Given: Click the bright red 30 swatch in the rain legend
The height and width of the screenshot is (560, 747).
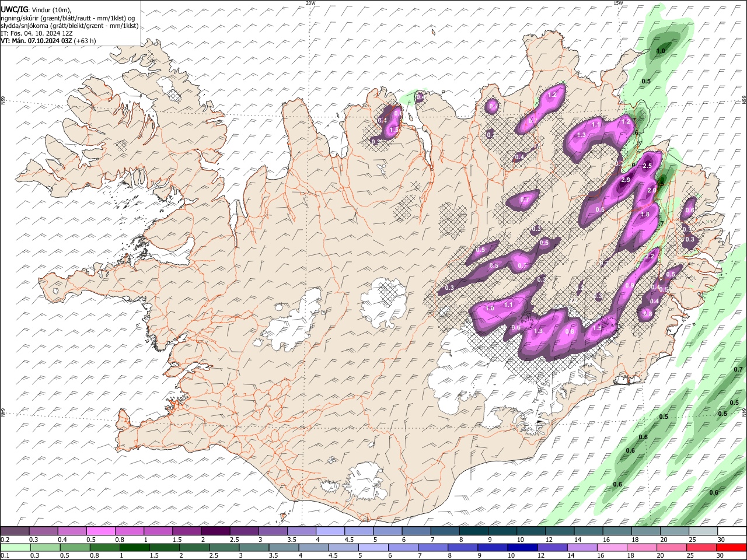Looking at the screenshot, I should click(731, 547).
